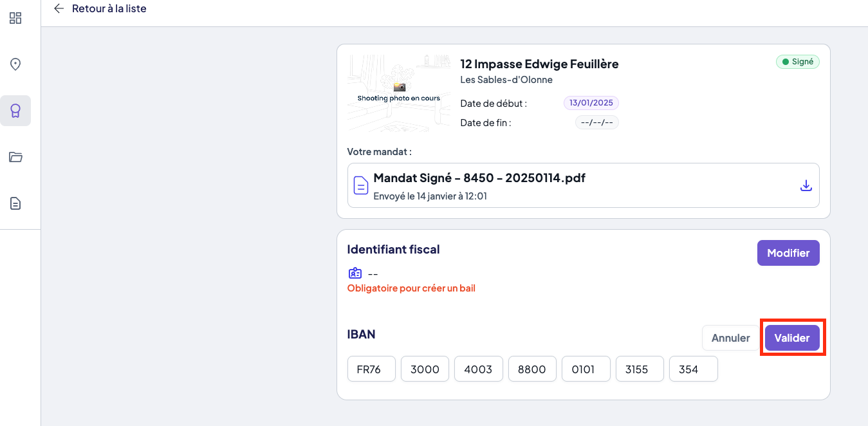Viewport: 868px width, 426px height.
Task: Click Retour à la liste link
Action: point(109,9)
